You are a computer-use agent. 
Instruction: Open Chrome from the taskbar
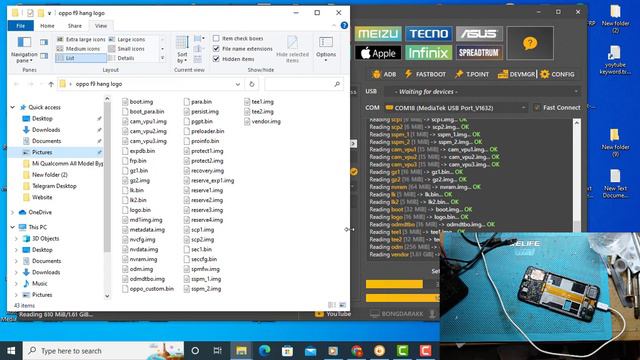(357, 351)
